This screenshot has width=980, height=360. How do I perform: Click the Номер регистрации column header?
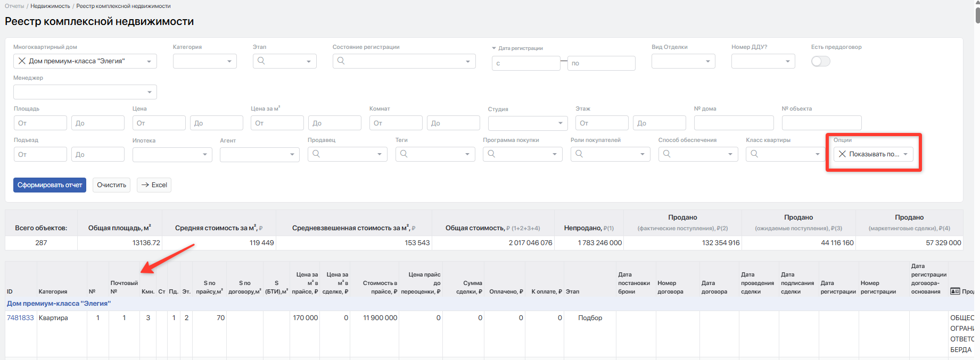click(x=878, y=287)
